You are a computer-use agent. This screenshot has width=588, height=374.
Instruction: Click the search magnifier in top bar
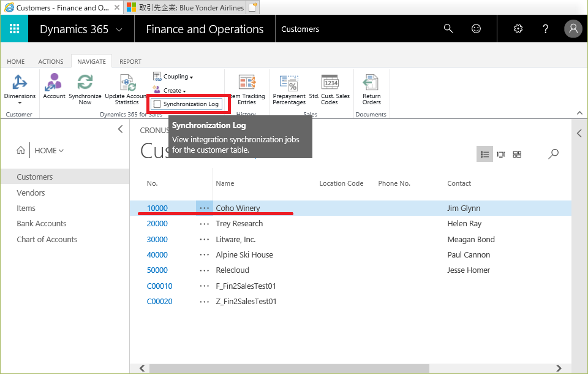tap(448, 29)
